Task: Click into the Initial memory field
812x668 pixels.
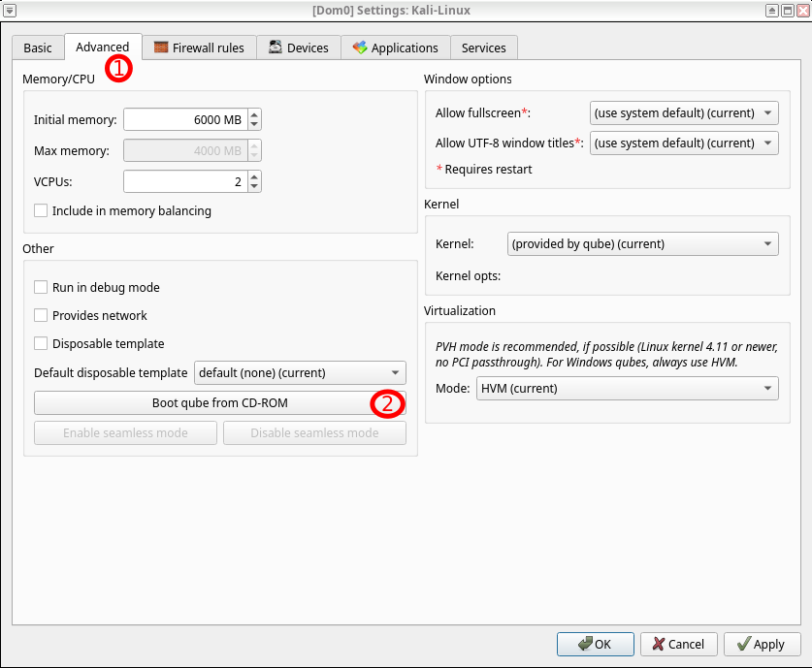Action: pyautogui.click(x=184, y=120)
